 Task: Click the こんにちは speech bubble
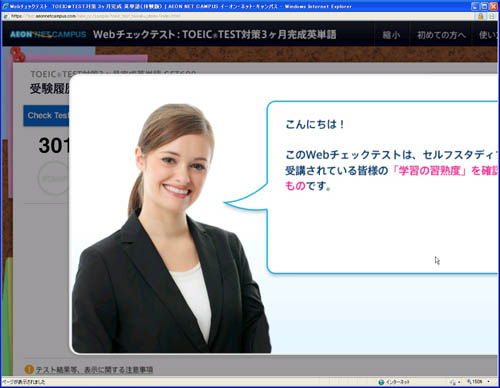click(x=383, y=187)
